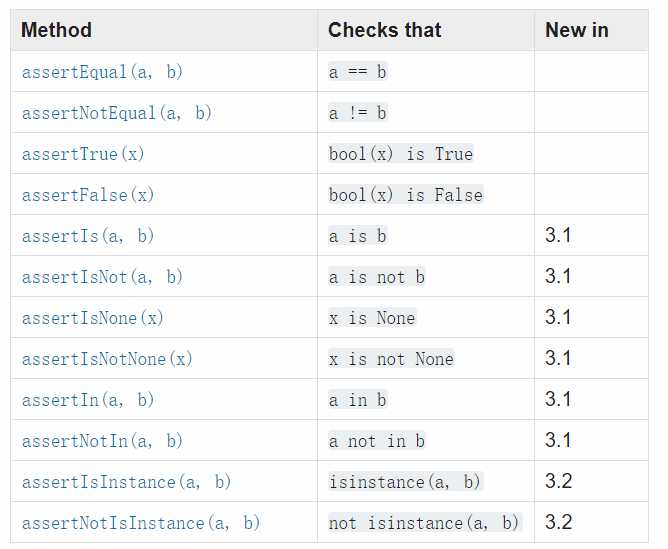Click the 'a == b' code cell

pos(357,72)
